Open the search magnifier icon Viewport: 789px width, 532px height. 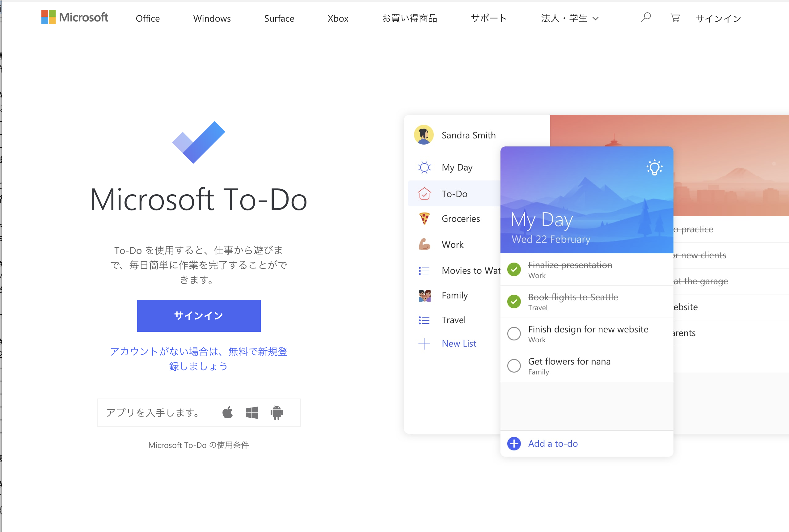646,17
